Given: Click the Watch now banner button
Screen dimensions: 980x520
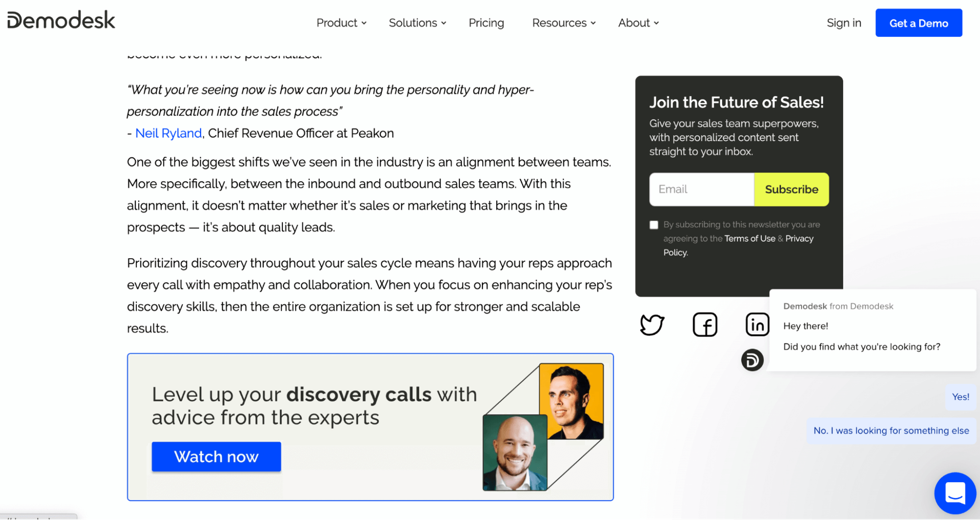Looking at the screenshot, I should pos(216,457).
